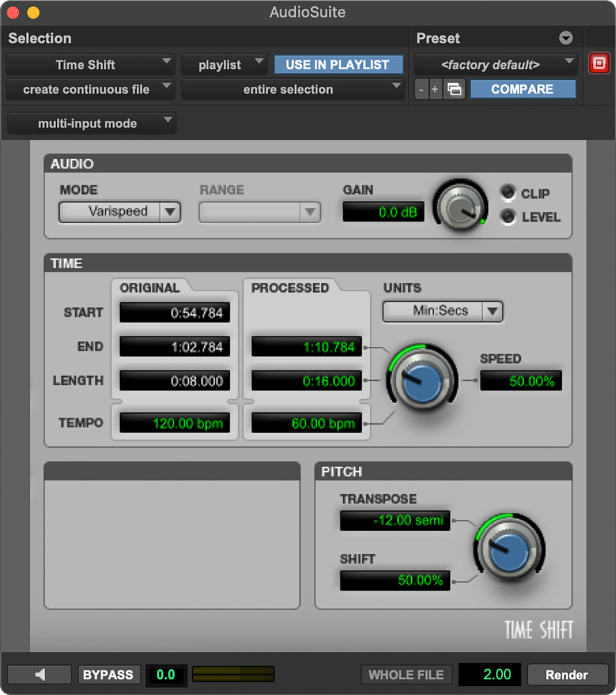Viewport: 616px width, 695px height.
Task: Open the preset settings librarian icon
Action: coord(454,90)
